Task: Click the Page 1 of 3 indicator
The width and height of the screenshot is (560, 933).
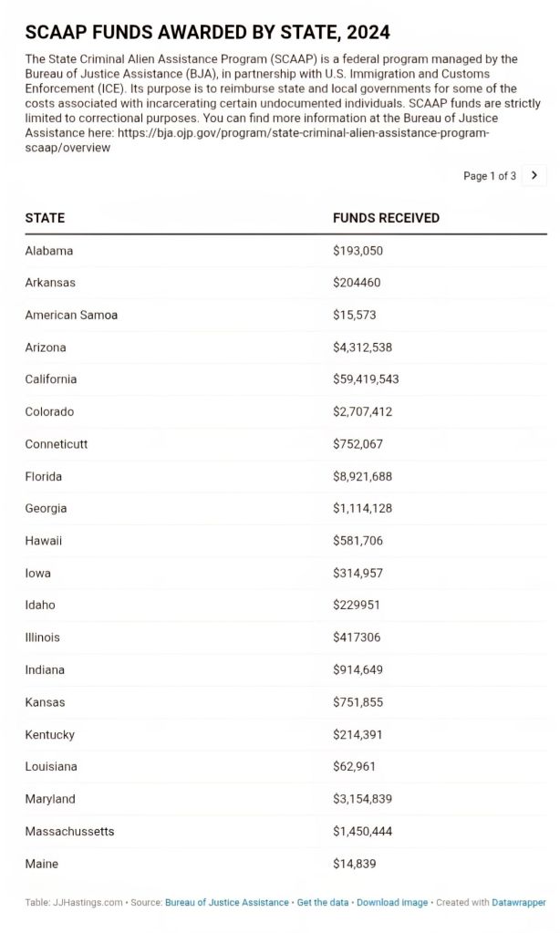Action: tap(489, 176)
